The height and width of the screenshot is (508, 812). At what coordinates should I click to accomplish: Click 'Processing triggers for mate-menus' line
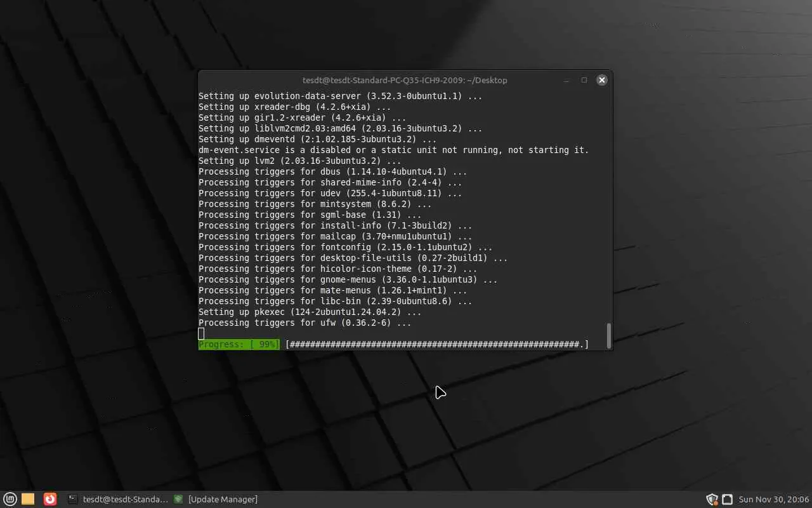click(x=332, y=290)
